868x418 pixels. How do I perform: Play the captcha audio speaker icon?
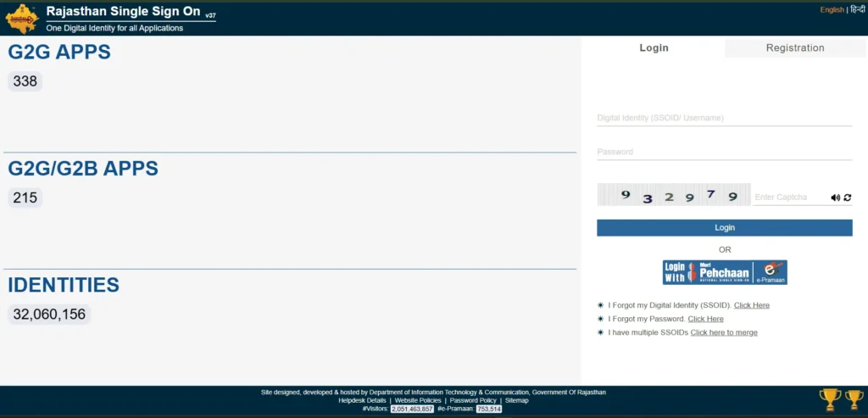click(x=835, y=198)
